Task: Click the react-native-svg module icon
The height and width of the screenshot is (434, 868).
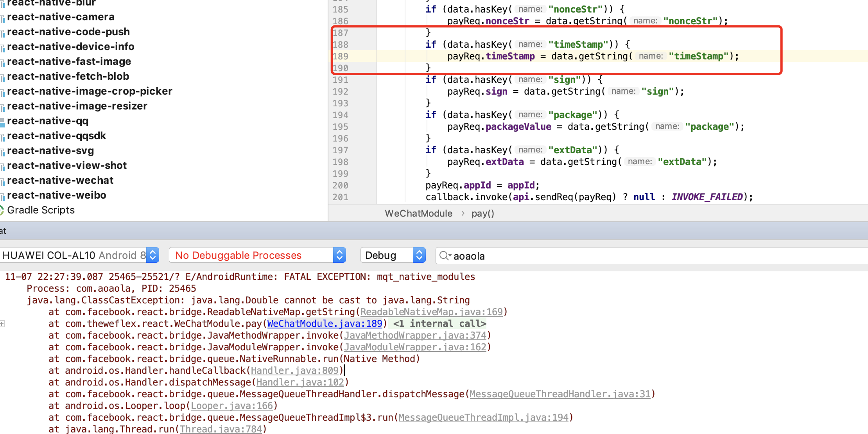Action: pos(3,151)
